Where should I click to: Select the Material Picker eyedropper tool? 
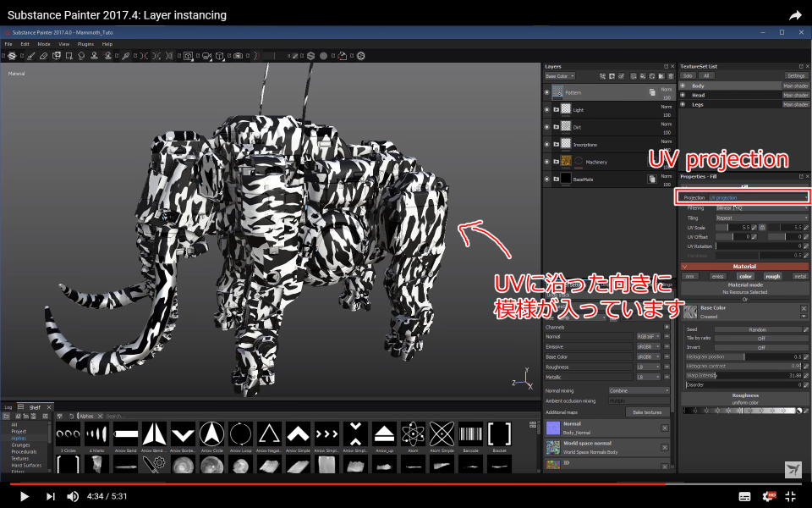click(125, 56)
